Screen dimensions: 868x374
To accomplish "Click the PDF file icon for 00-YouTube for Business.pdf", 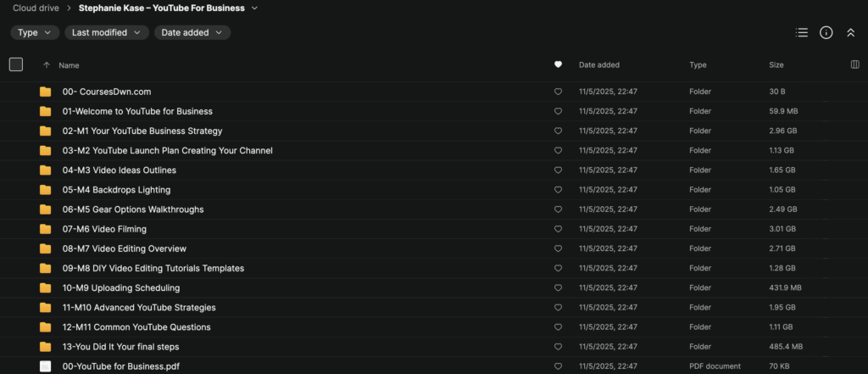I will 46,366.
